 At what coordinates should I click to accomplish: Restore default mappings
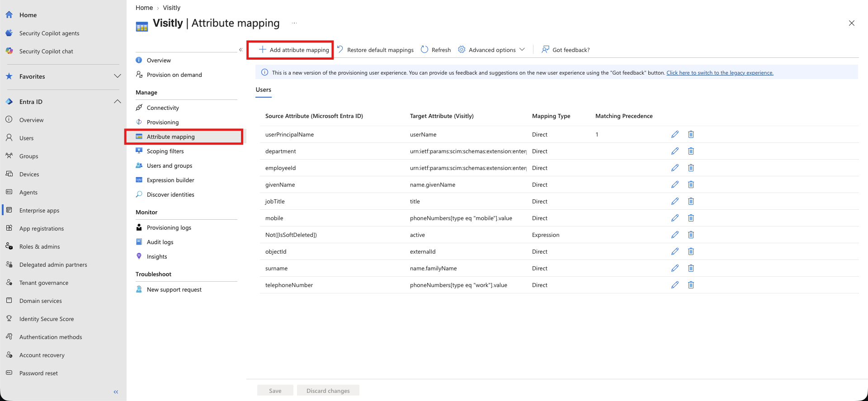coord(375,50)
